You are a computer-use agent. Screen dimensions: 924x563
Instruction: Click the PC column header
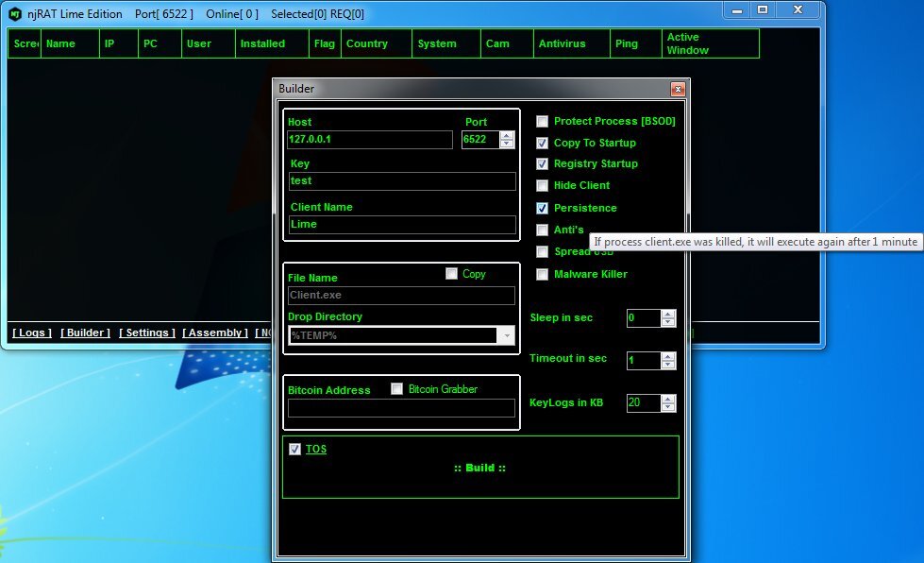[160, 43]
